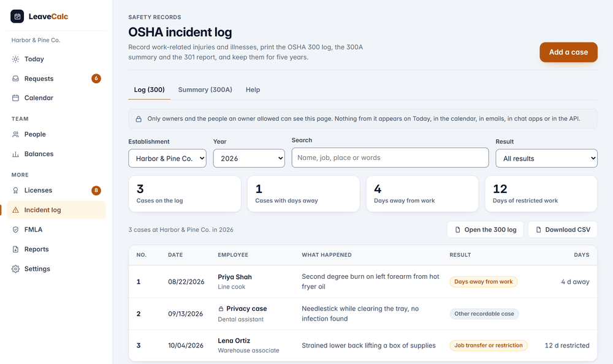The image size is (613, 364).
Task: Click the date 09/13/2026
Action: [x=186, y=314]
